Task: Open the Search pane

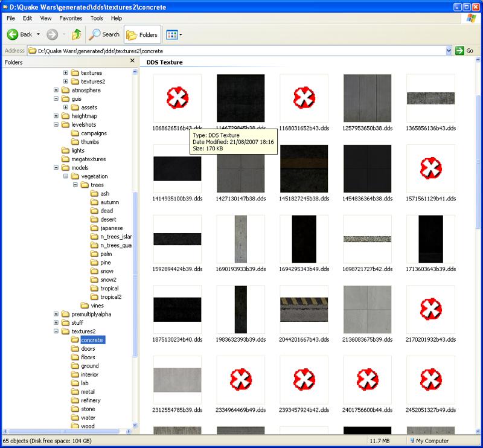Action: pyautogui.click(x=104, y=34)
